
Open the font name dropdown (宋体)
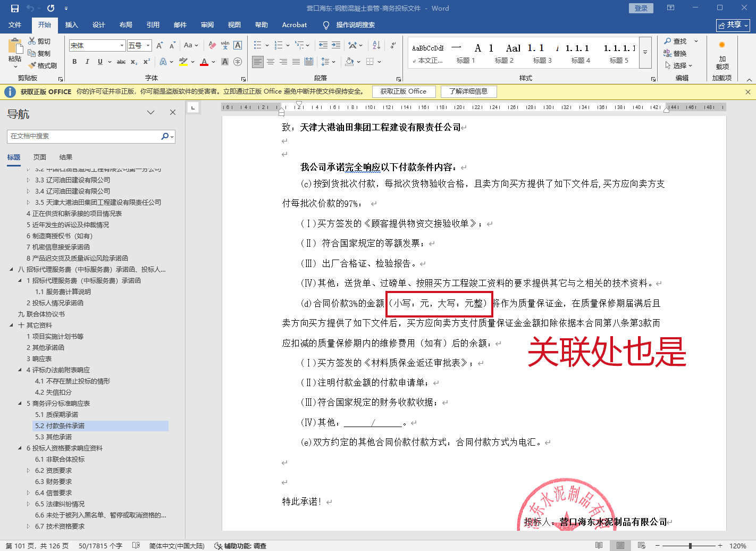click(x=122, y=46)
